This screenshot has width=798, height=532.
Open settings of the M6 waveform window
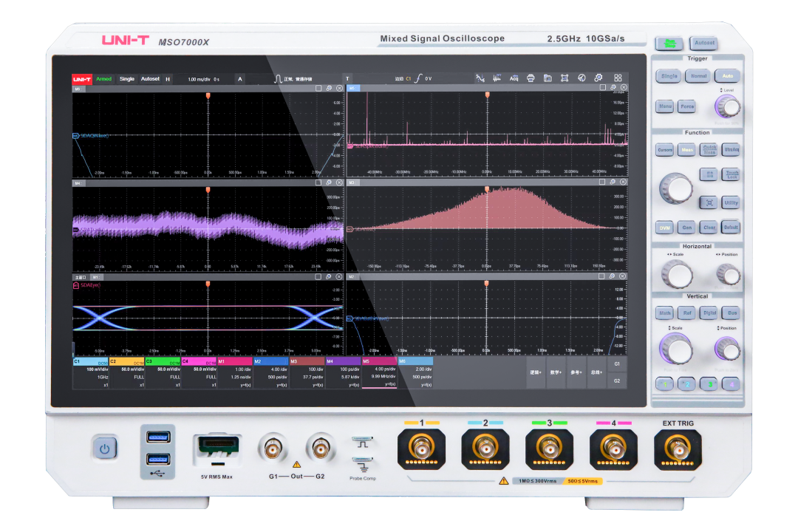[329, 88]
